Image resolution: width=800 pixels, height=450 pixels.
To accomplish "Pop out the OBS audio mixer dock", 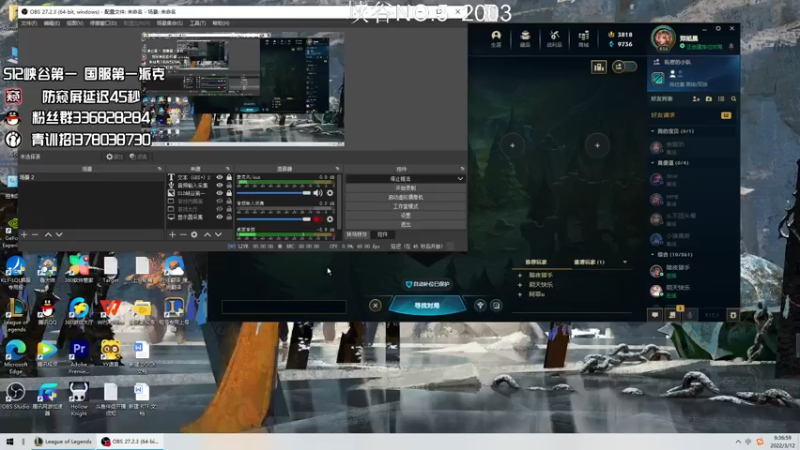I will [x=337, y=169].
